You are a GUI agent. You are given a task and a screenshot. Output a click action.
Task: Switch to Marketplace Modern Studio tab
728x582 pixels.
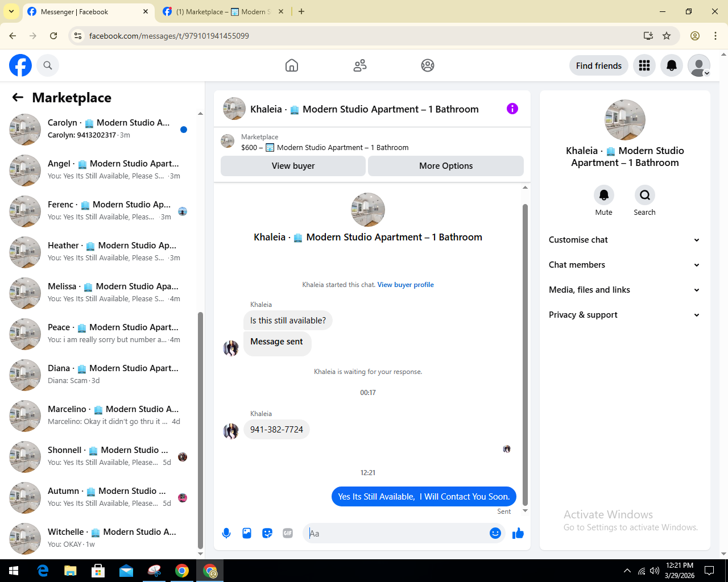(223, 11)
